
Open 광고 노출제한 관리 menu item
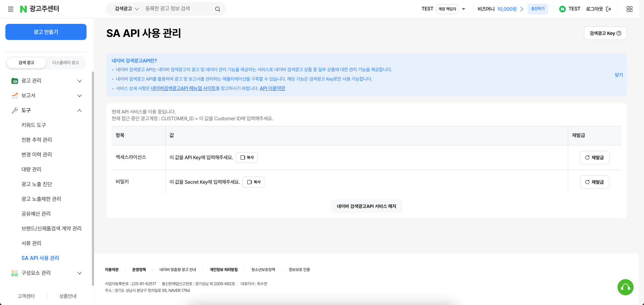coord(41,199)
